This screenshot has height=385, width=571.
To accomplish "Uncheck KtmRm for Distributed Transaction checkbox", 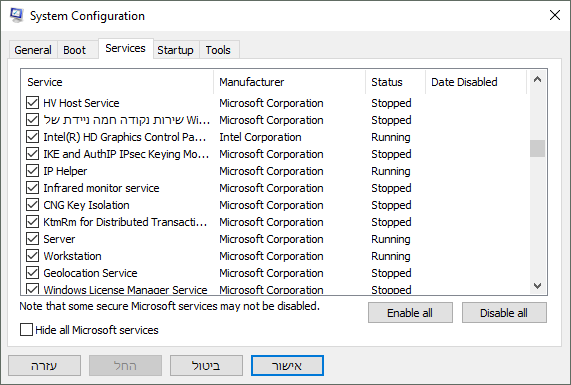I will [x=32, y=222].
